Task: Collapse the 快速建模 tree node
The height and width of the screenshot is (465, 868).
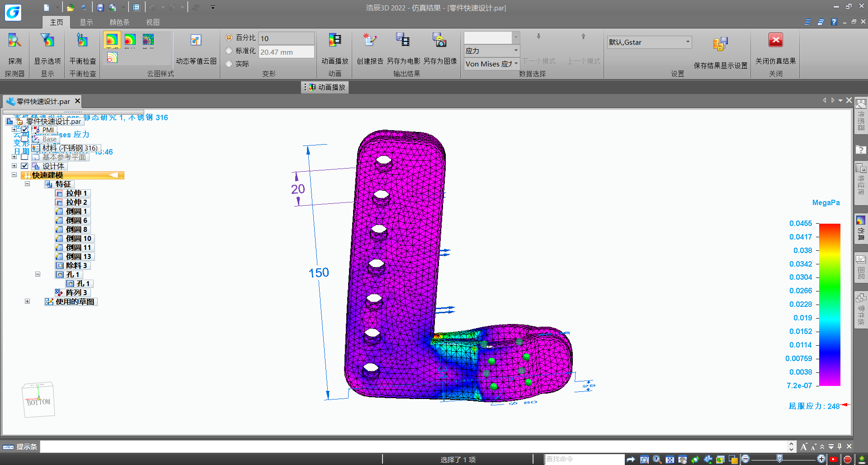Action: coord(14,175)
